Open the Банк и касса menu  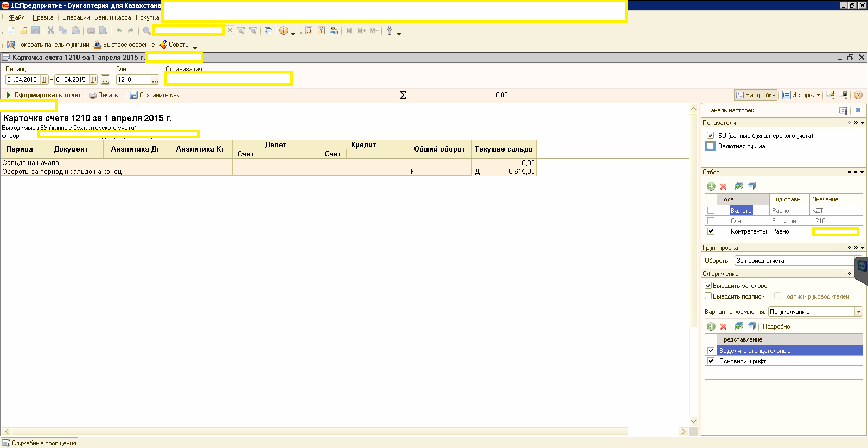pos(113,17)
